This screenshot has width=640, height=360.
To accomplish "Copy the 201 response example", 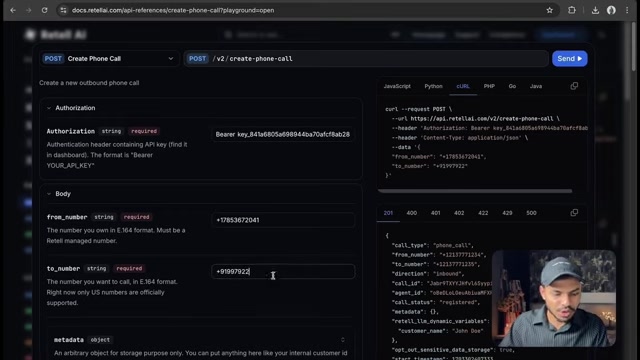I will pyautogui.click(x=574, y=213).
